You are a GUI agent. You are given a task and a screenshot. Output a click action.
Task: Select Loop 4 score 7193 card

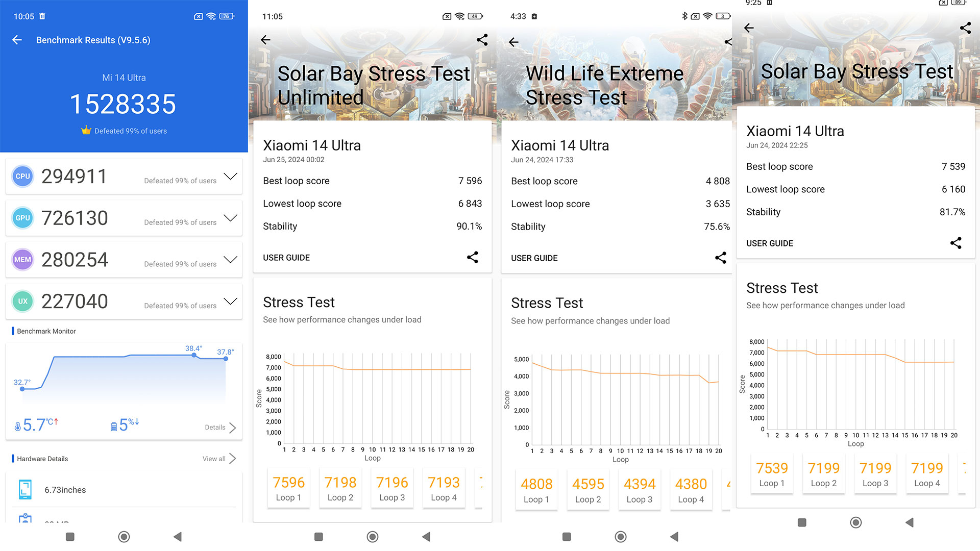[444, 488]
